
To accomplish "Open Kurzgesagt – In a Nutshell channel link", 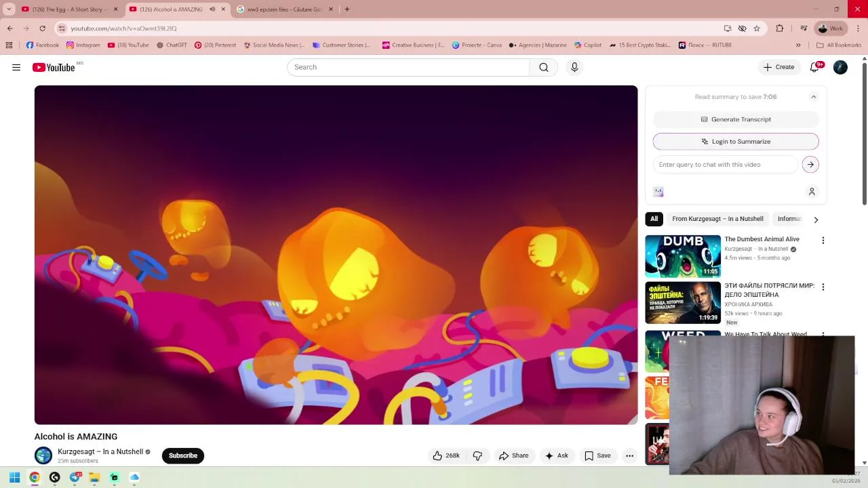I will click(100, 451).
